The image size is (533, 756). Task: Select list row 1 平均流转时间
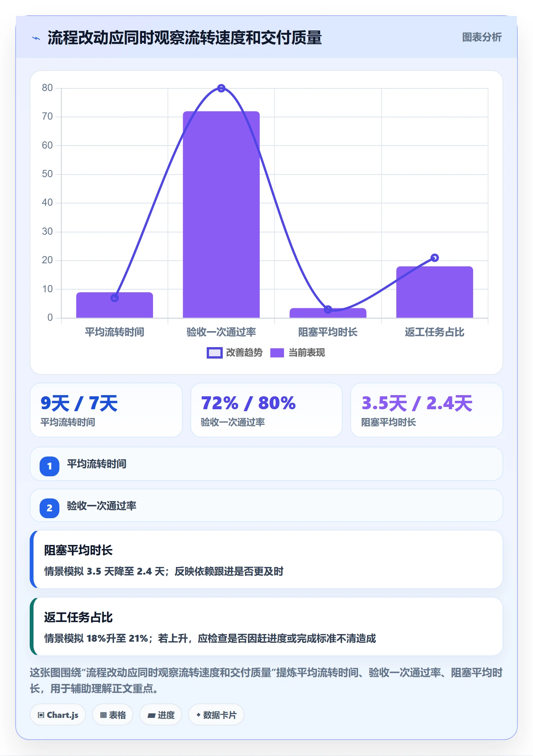[266, 464]
